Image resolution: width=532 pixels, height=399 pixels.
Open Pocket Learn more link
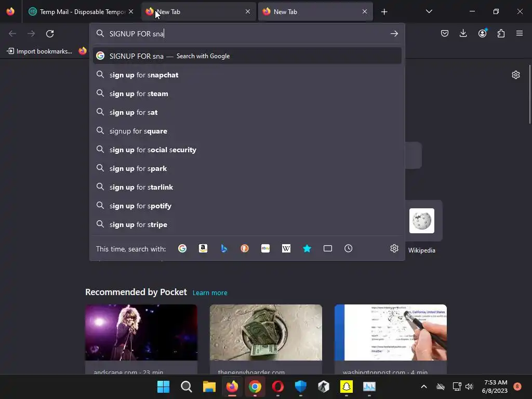tap(210, 293)
